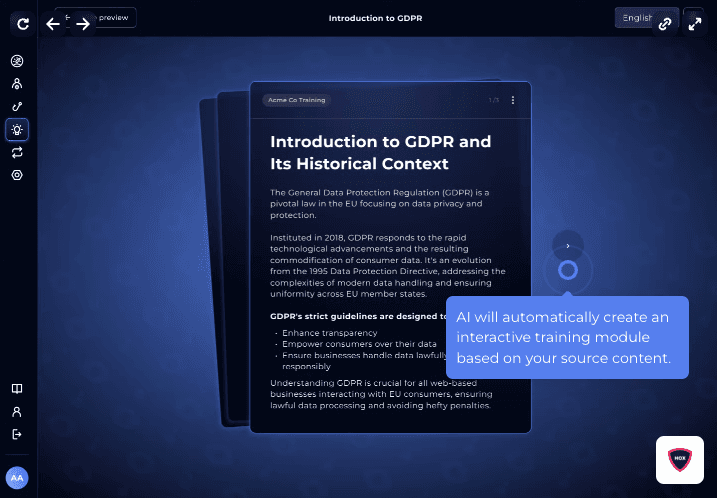
Task: Click the hook icon in the sidebar
Action: click(17, 106)
